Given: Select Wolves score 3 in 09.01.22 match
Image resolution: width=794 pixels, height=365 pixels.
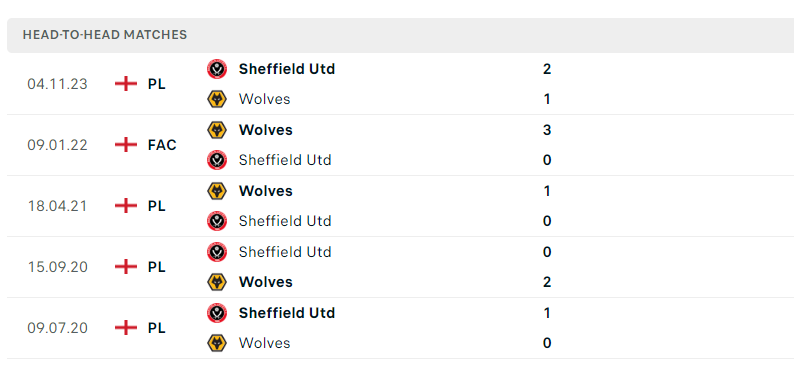Looking at the screenshot, I should tap(547, 130).
